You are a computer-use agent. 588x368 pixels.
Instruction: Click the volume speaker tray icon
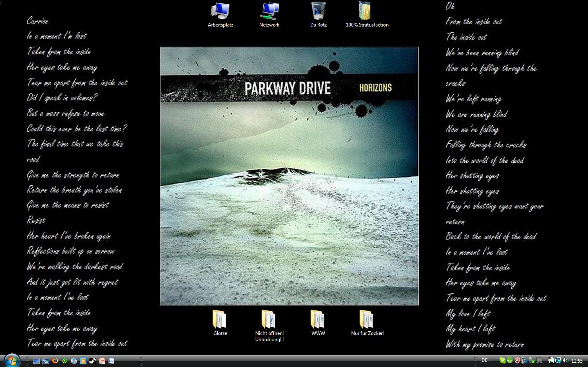tap(566, 360)
